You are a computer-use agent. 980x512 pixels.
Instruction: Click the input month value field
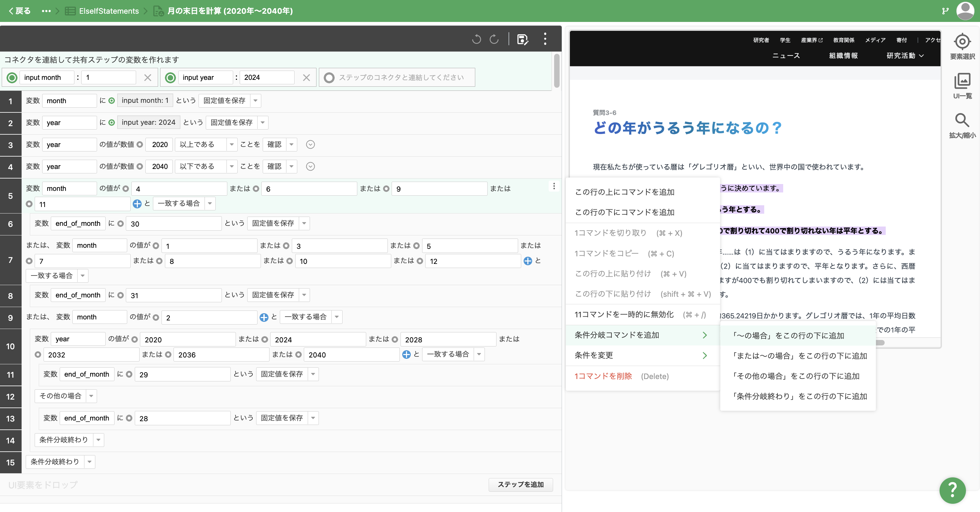109,77
